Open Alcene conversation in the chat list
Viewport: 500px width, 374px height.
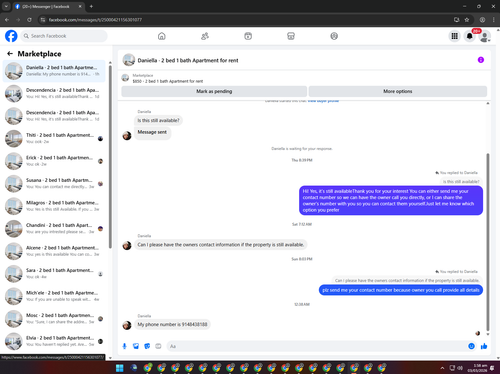54,251
